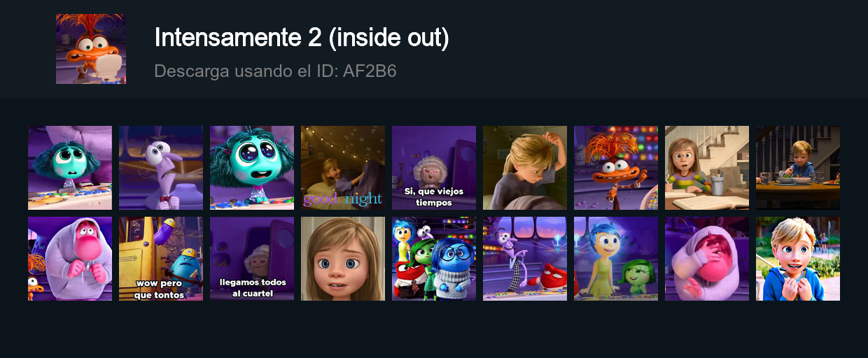Pick the Embarrassment hiding face in hoodie sticker

(x=707, y=259)
